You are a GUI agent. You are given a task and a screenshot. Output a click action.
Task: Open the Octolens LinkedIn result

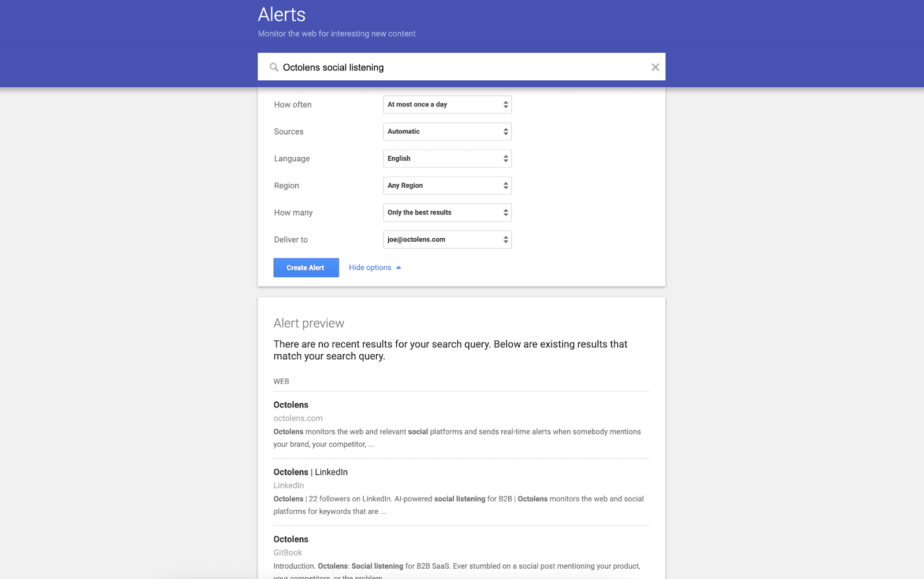point(310,472)
